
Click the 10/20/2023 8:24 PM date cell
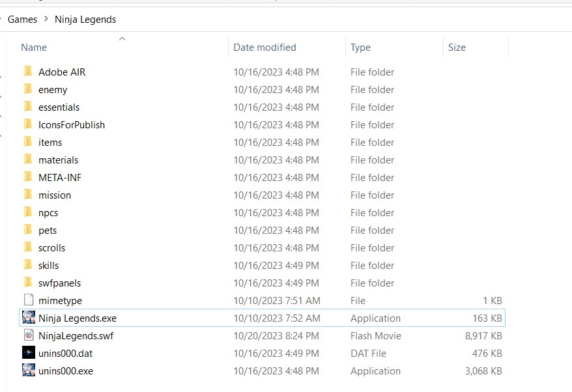276,336
